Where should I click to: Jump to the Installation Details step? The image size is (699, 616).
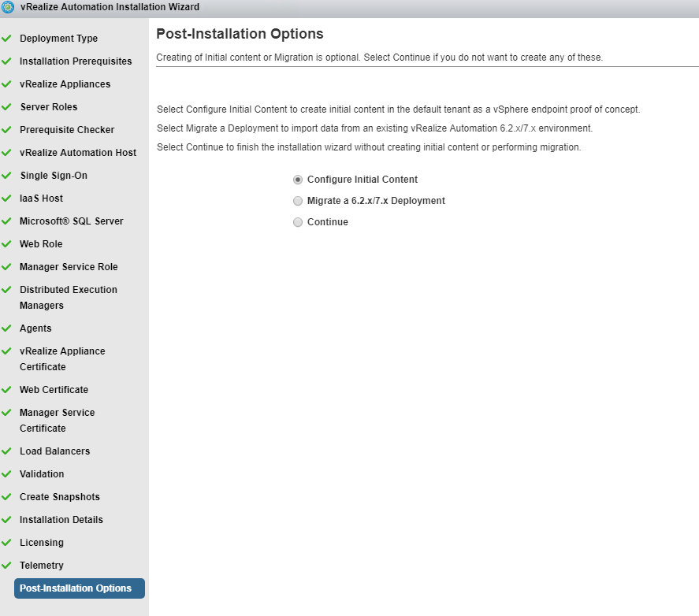[x=61, y=520]
